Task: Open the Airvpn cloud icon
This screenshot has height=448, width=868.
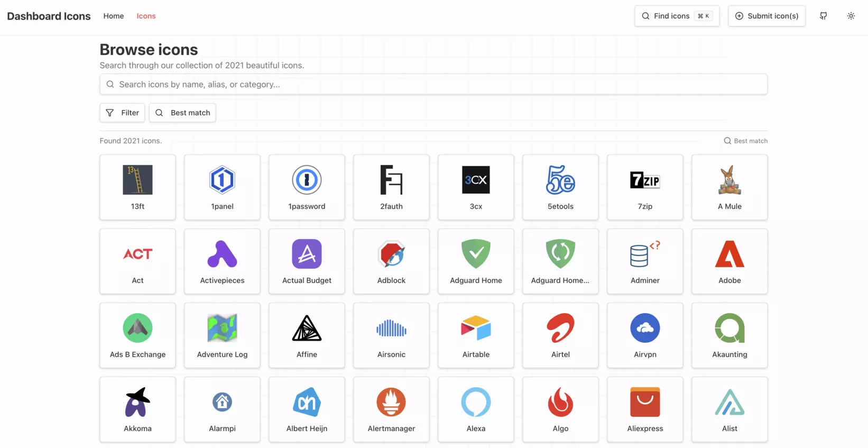Action: tap(645, 335)
